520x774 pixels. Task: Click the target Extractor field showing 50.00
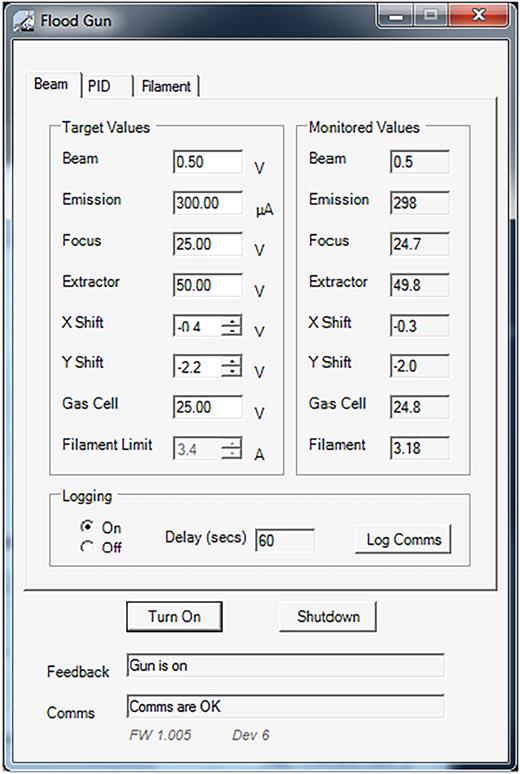tap(208, 285)
